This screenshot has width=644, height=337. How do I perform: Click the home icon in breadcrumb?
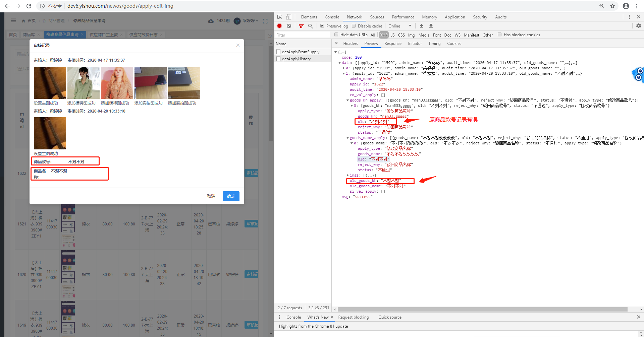(23, 21)
